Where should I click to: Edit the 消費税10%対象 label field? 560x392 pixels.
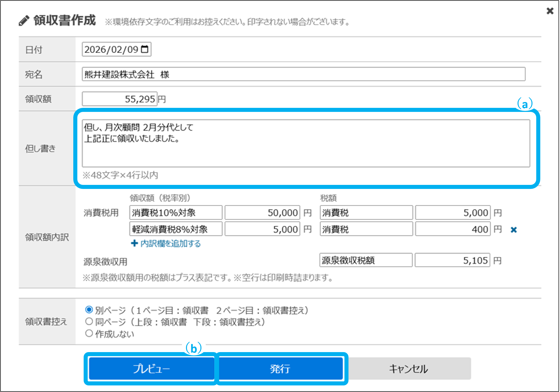point(176,213)
